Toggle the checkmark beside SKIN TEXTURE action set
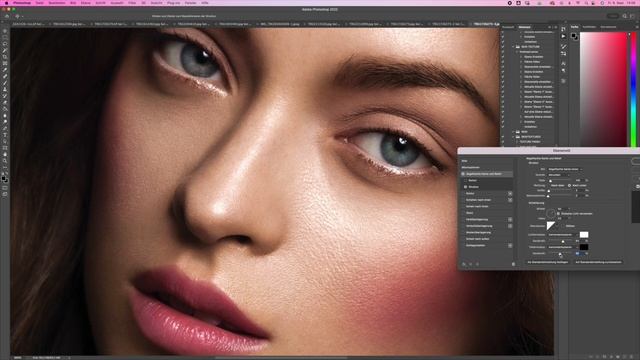This screenshot has width=640, height=360. point(503,47)
